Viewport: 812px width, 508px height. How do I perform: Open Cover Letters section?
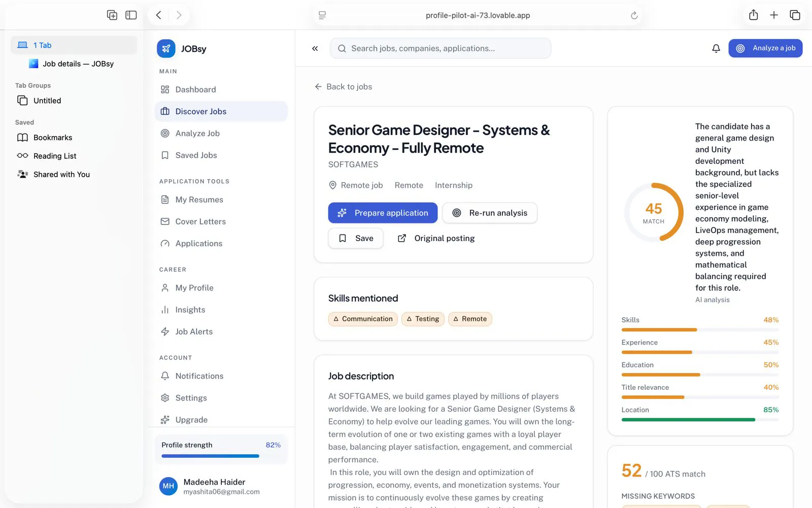click(221, 222)
